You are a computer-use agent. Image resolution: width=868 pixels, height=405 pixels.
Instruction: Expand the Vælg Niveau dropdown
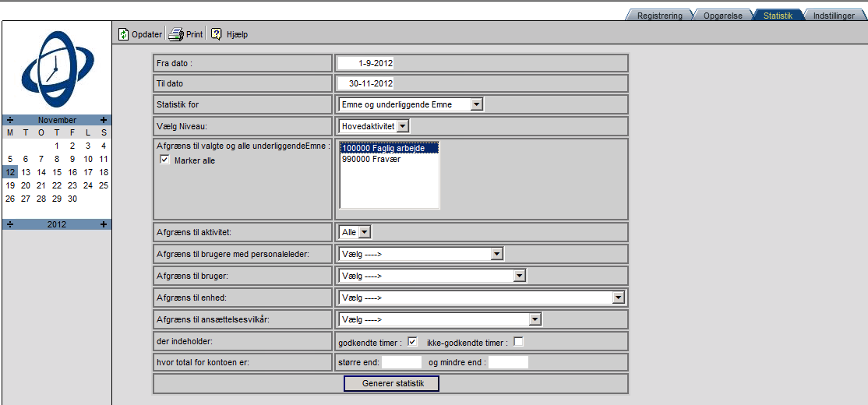(x=402, y=125)
